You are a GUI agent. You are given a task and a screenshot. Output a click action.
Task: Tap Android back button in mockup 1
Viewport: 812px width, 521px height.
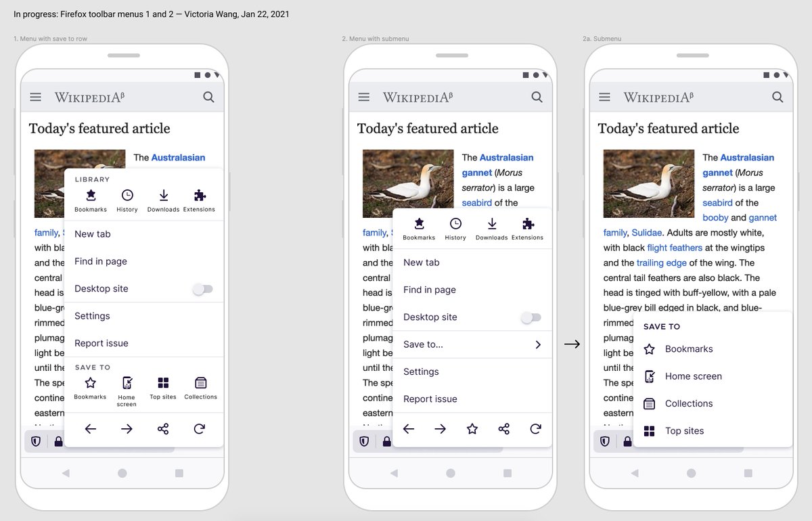(x=66, y=474)
